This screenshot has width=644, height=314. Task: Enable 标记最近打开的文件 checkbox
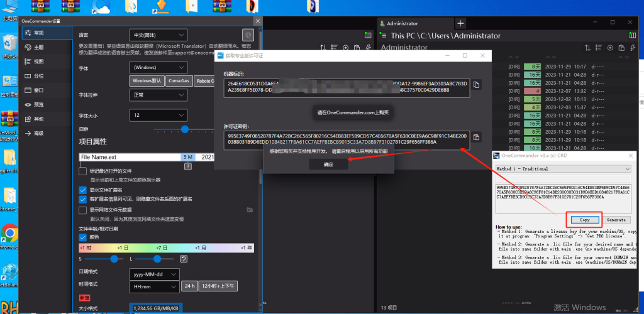(82, 171)
